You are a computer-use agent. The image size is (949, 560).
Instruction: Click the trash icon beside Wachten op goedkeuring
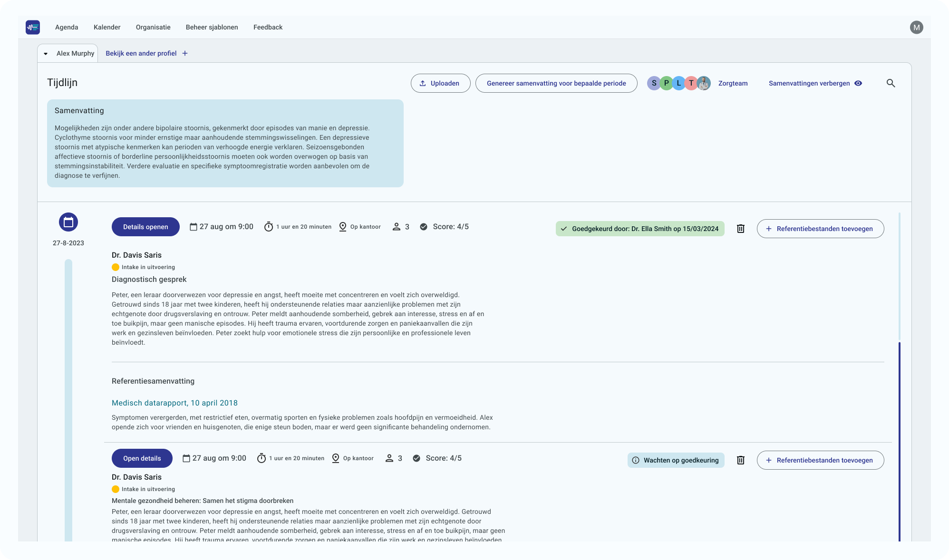(740, 460)
